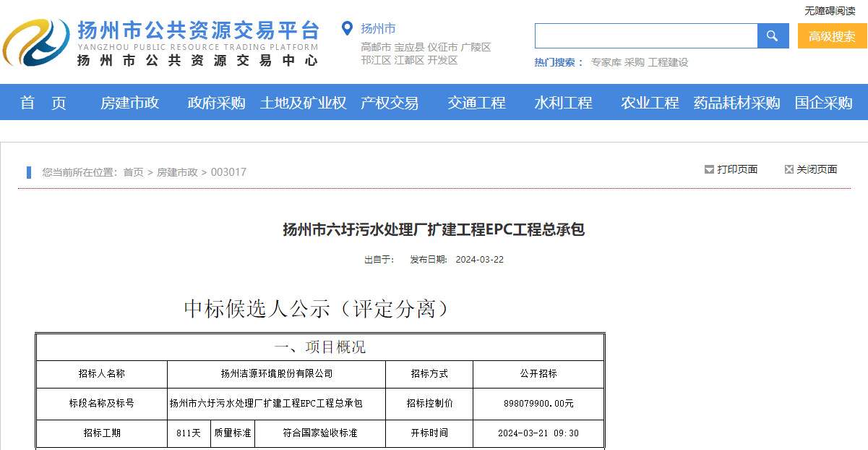The image size is (868, 450).
Task: Click 无障碍阅读 accessibility link
Action: (x=830, y=11)
